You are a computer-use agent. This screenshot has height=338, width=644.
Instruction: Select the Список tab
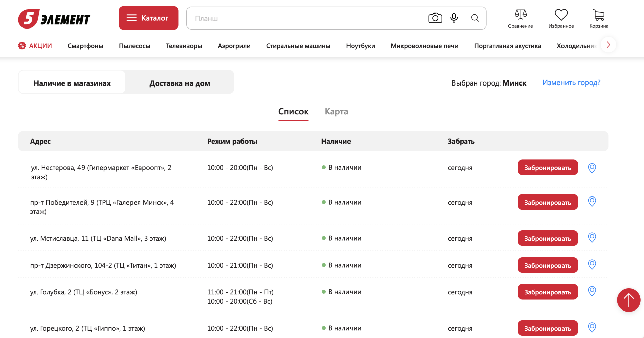click(x=293, y=111)
